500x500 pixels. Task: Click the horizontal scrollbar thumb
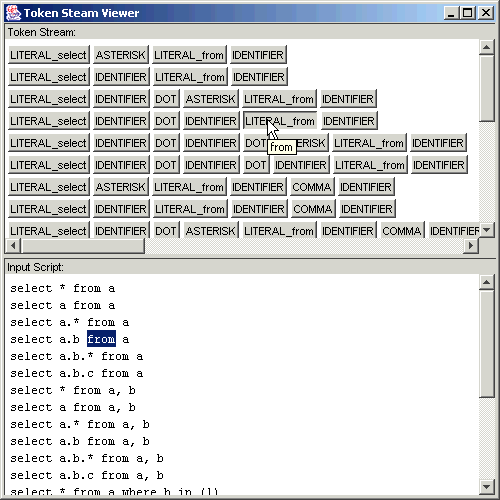(x=82, y=246)
